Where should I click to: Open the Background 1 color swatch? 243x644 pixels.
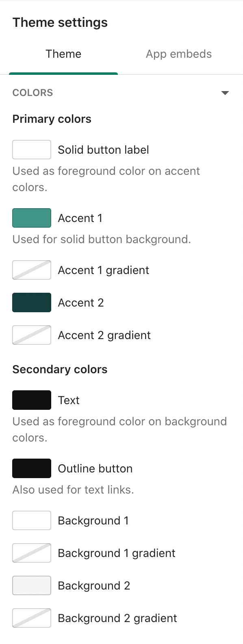click(32, 520)
